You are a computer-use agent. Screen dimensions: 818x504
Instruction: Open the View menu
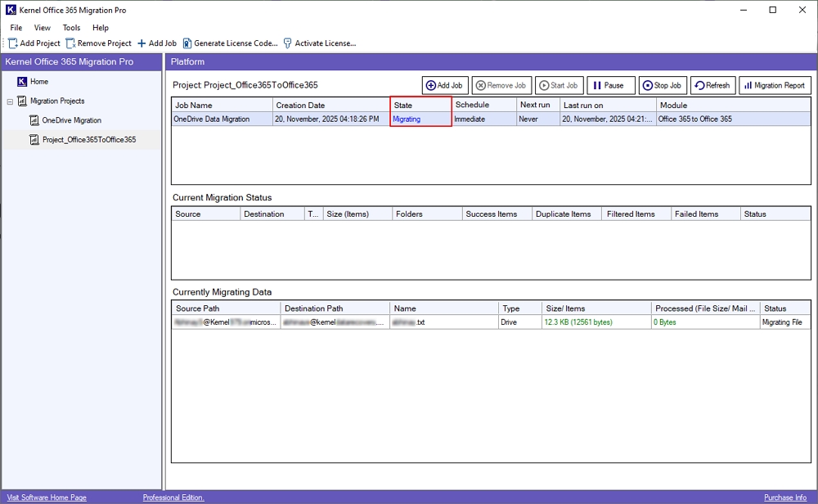pos(42,27)
